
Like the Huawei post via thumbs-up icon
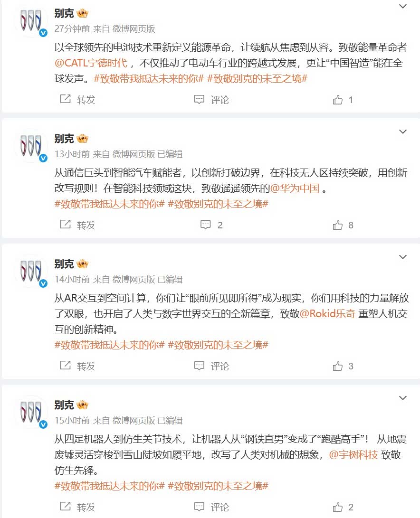338,225
